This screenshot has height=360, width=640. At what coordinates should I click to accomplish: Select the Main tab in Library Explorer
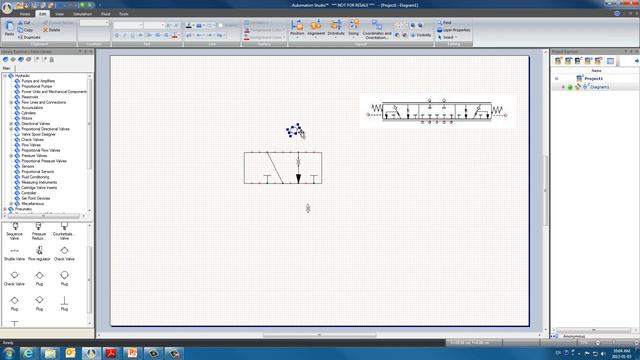pyautogui.click(x=6, y=68)
